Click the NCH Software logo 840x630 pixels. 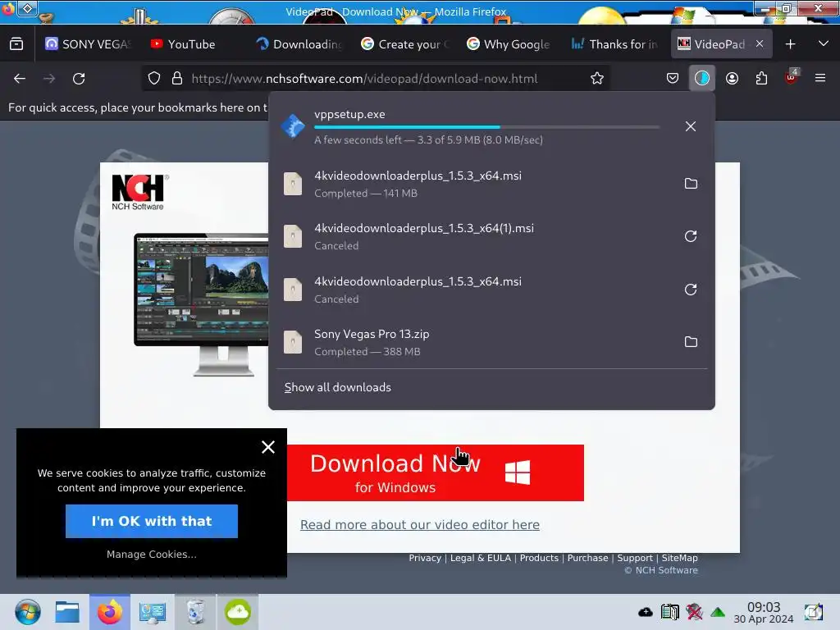point(139,192)
